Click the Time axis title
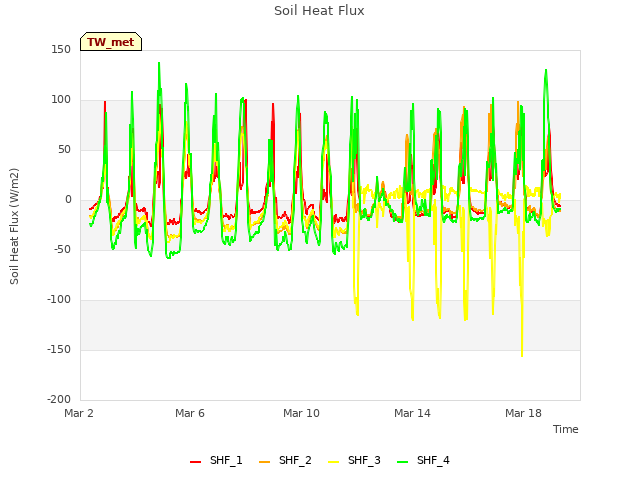 pyautogui.click(x=566, y=429)
